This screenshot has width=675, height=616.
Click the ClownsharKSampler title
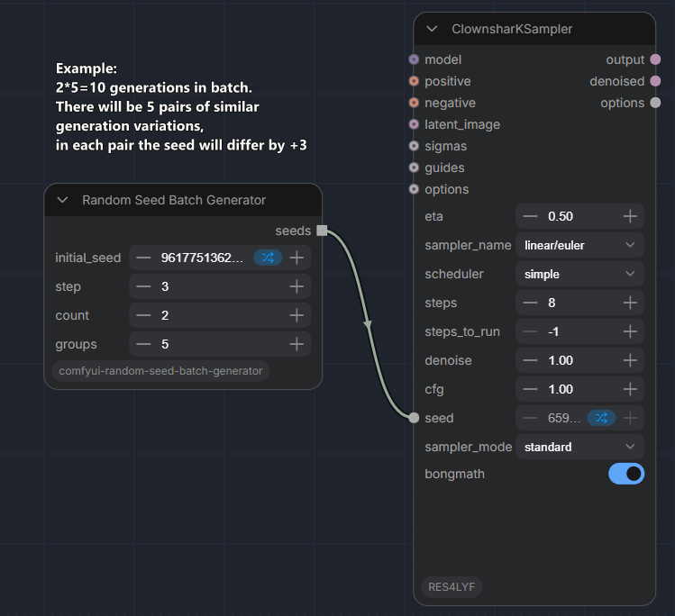(x=512, y=29)
